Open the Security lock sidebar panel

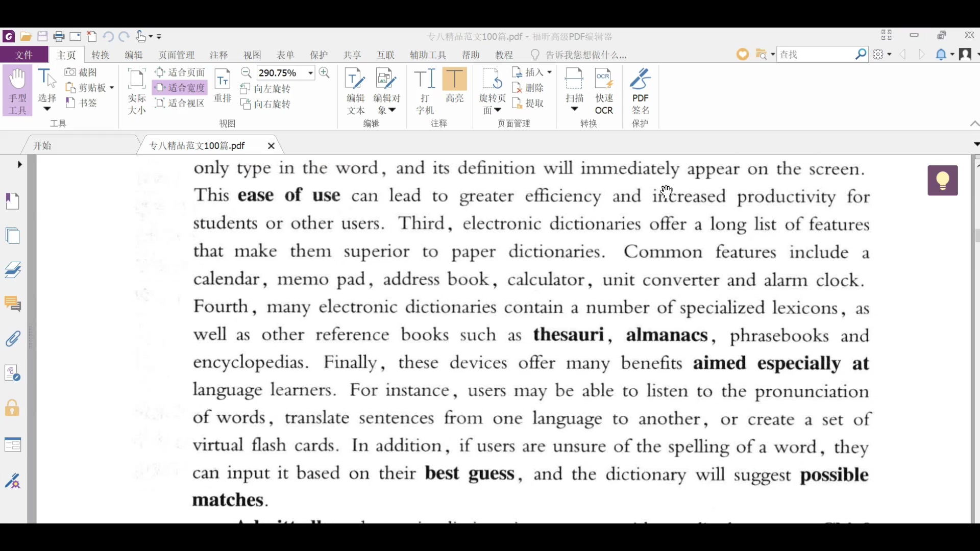pos(12,408)
